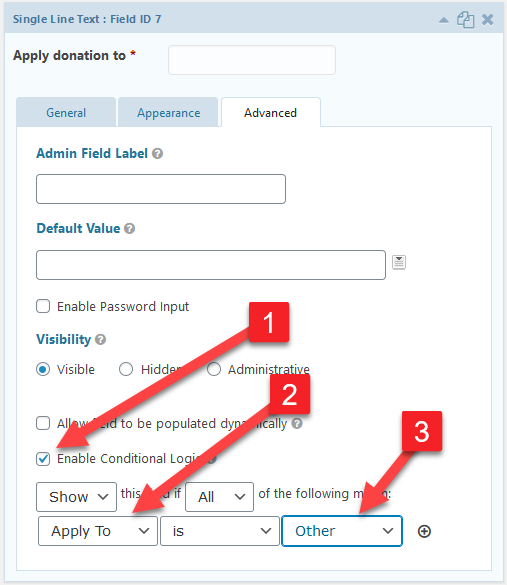Duplicate this field using the copy icon
Viewport: 507px width, 585px height.
[x=466, y=19]
